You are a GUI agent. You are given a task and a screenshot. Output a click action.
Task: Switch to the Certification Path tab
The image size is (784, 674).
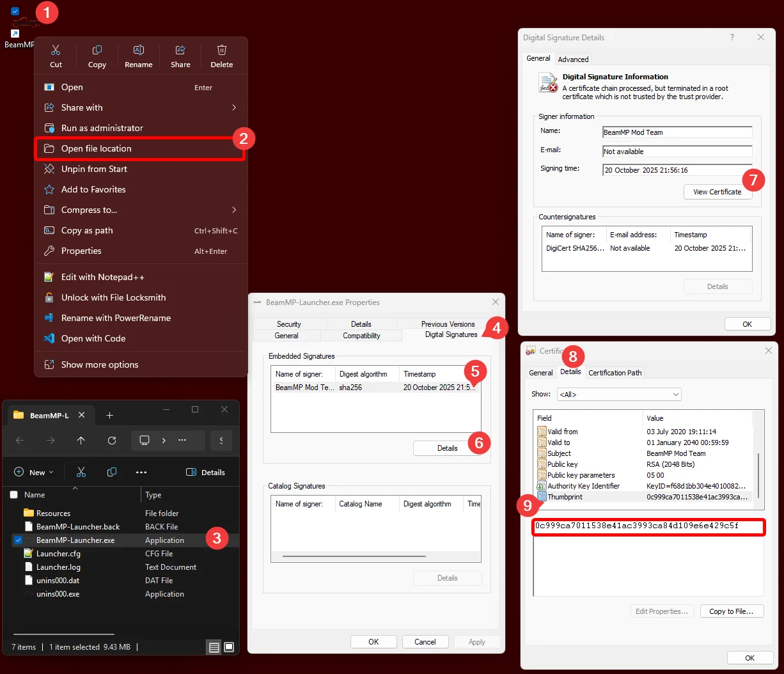tap(615, 373)
